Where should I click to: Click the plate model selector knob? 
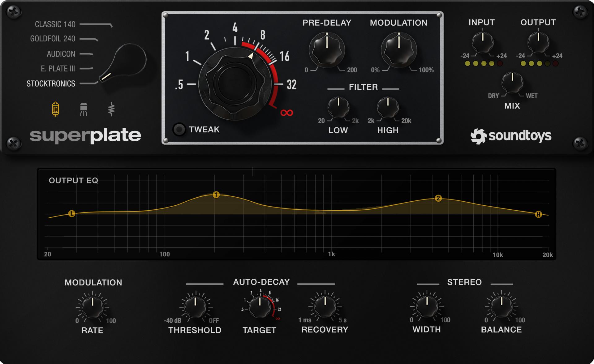(123, 63)
